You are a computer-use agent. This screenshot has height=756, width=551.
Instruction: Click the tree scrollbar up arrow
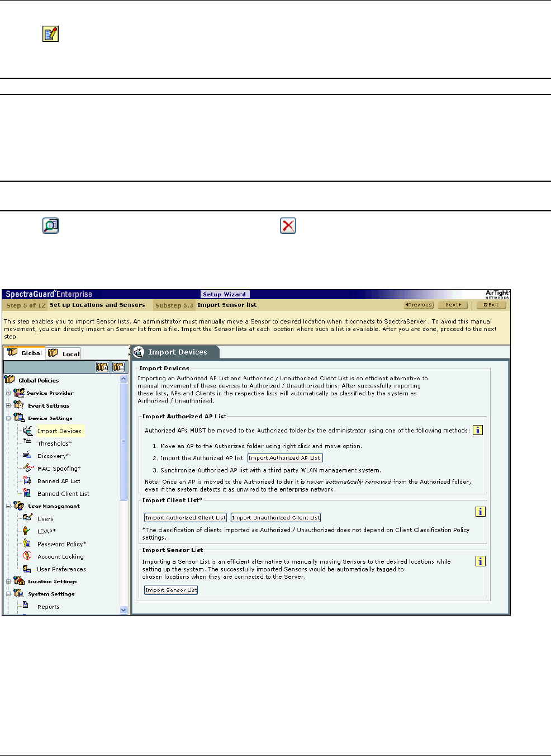pos(124,379)
